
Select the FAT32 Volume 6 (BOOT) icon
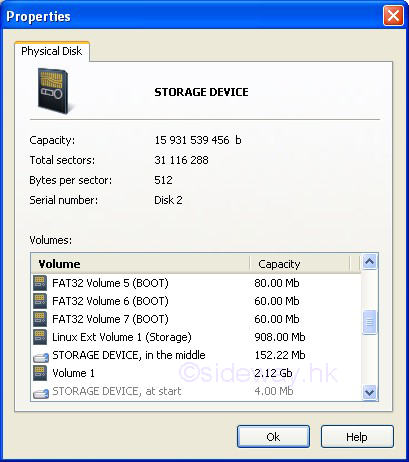point(40,301)
